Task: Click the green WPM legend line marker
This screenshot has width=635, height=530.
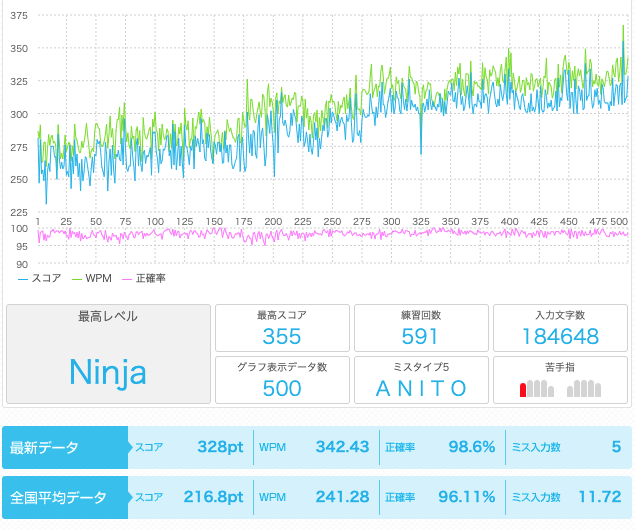Action: point(77,279)
